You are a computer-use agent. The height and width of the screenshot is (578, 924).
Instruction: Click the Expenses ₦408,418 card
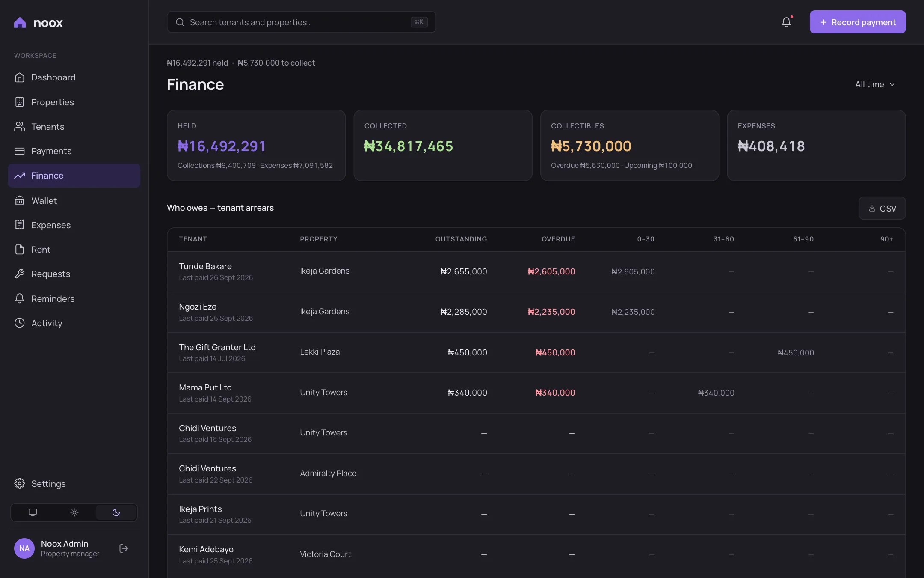tap(816, 146)
